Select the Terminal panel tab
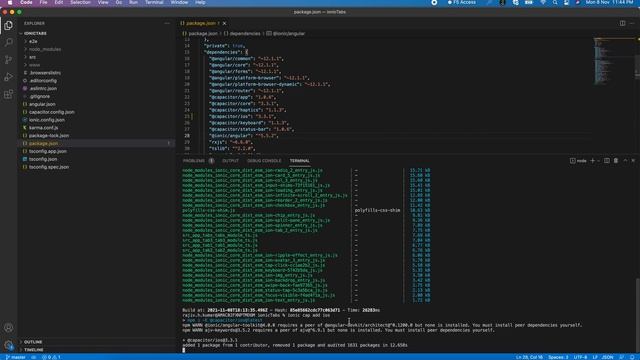This screenshot has width=640, height=360. [x=300, y=161]
